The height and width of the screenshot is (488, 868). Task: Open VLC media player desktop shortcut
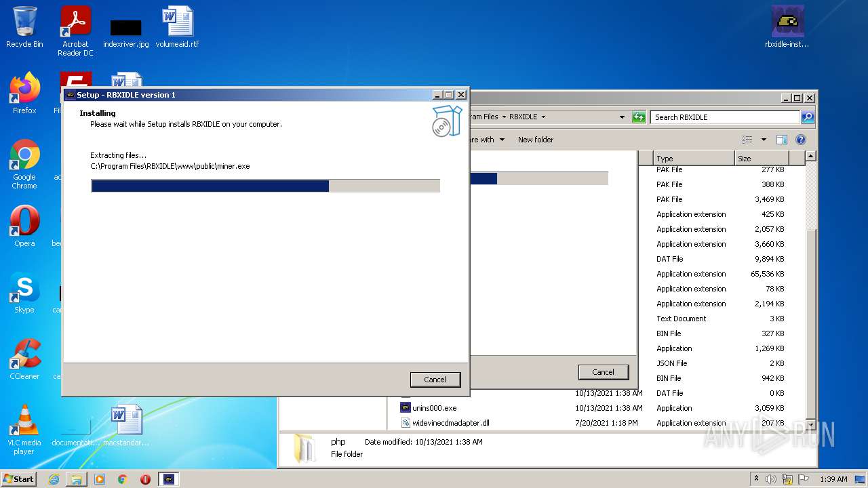24,430
